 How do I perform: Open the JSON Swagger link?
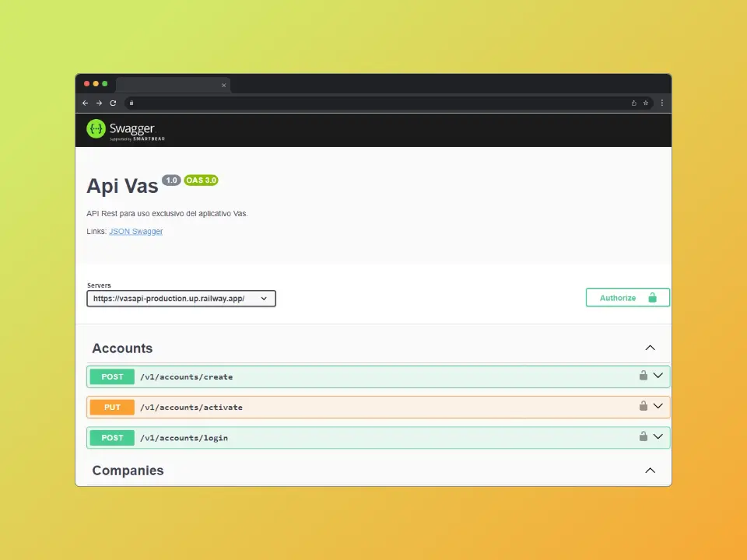pos(136,232)
